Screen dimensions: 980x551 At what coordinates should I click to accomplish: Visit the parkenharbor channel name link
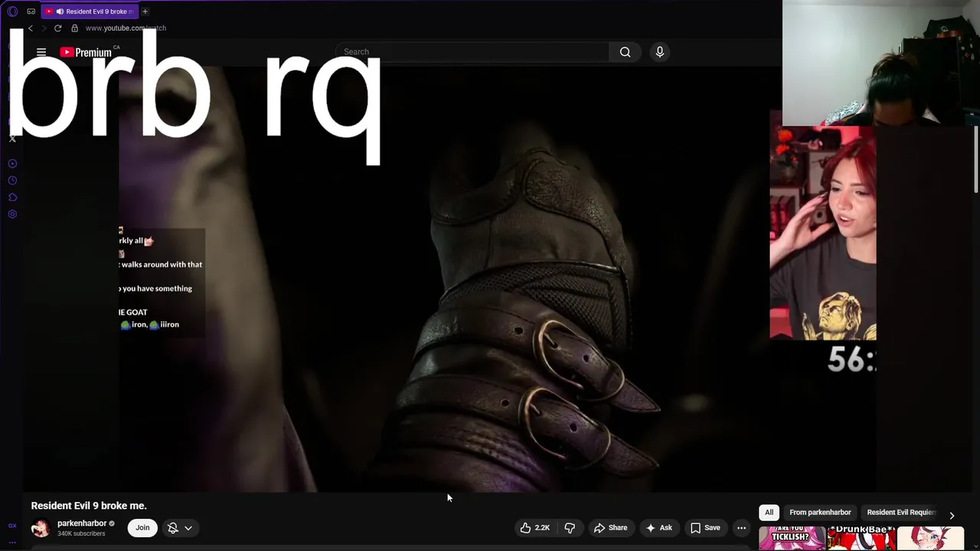pyautogui.click(x=82, y=523)
